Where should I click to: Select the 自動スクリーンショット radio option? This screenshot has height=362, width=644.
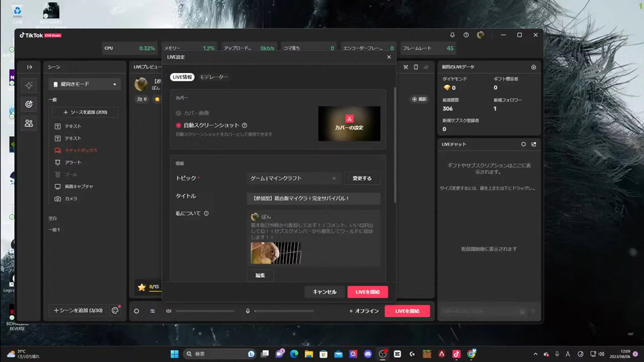(x=178, y=125)
